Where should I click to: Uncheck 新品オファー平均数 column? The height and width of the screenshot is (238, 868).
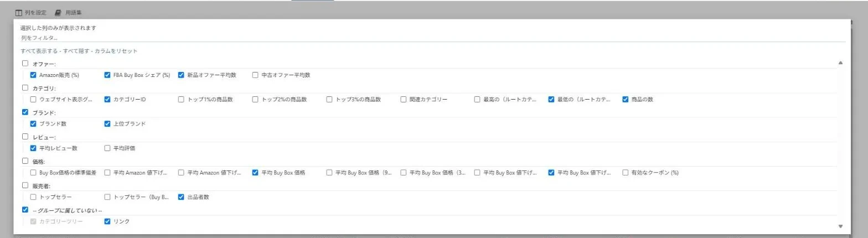(x=182, y=75)
